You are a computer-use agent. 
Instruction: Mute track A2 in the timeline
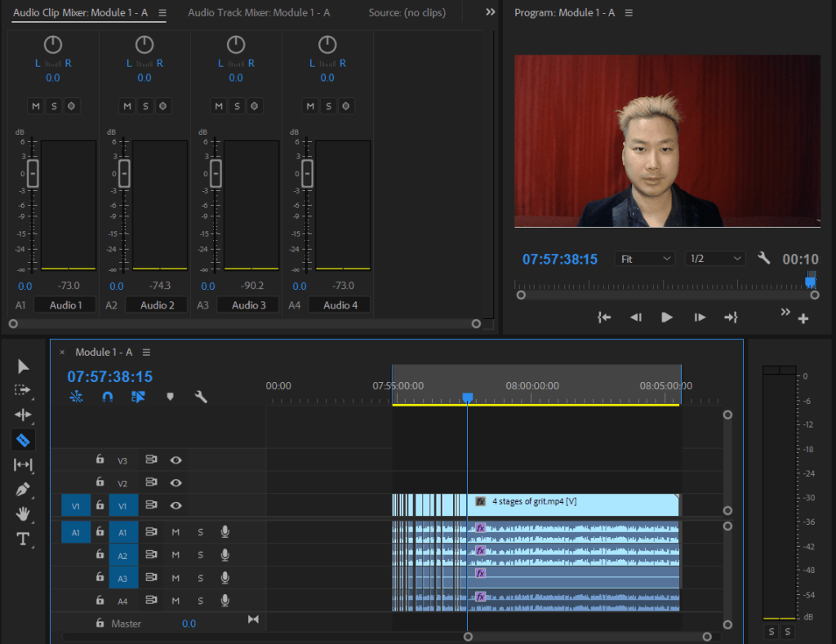click(176, 555)
